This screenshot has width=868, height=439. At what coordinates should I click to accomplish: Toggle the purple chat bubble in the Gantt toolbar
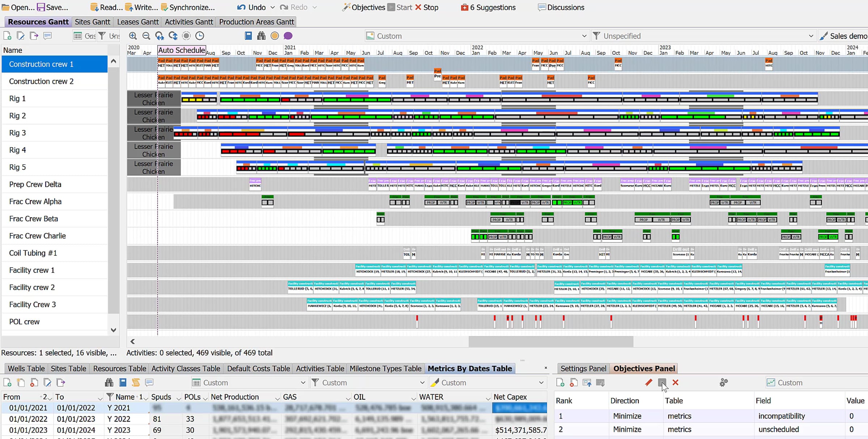288,35
